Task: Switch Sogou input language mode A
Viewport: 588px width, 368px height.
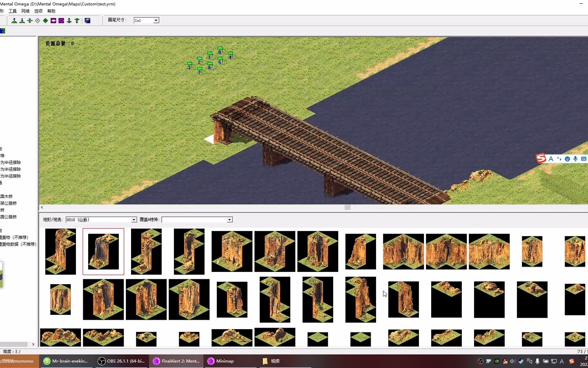Action: point(551,159)
